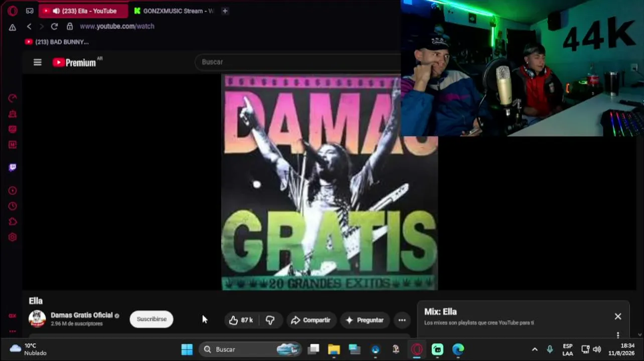View site security padlock info
The width and height of the screenshot is (644, 361).
[70, 27]
